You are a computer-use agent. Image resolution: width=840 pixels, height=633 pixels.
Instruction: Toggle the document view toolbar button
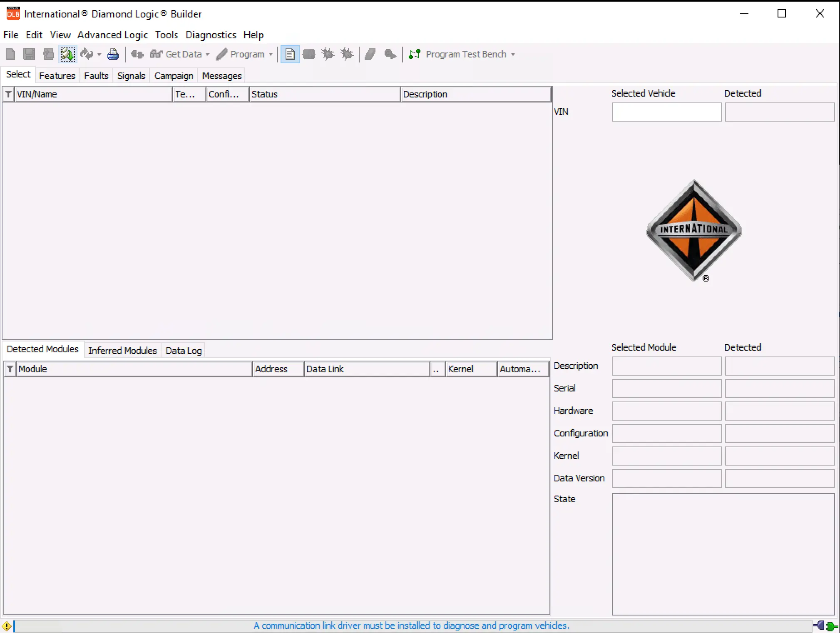[290, 54]
